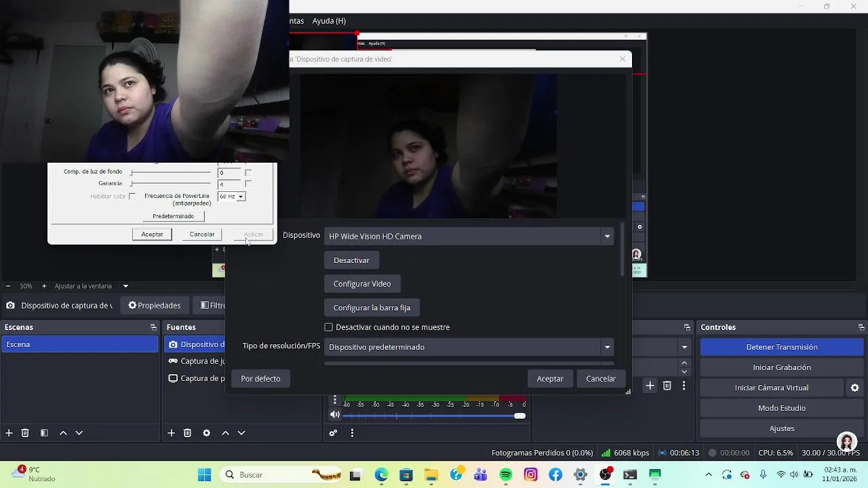This screenshot has height=488, width=868.
Task: Move scene up with Escenas up arrow
Action: coord(63,432)
